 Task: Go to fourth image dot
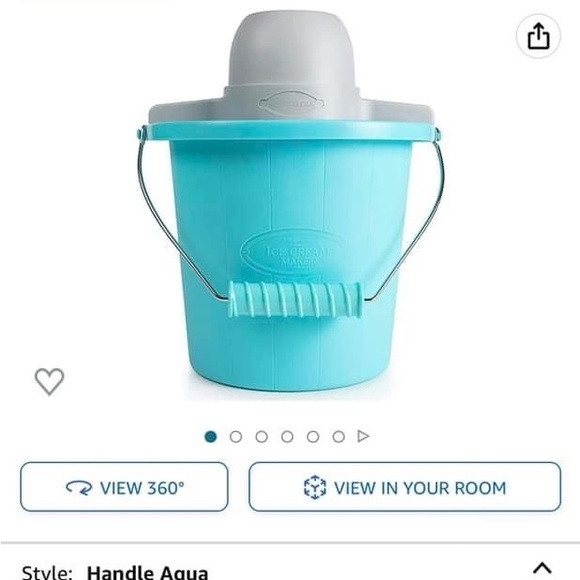(x=287, y=436)
